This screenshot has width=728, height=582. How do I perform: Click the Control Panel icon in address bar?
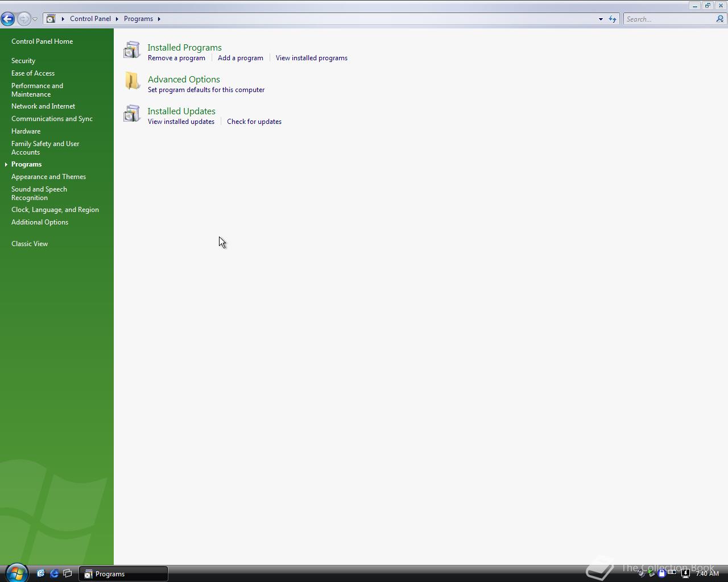point(51,19)
